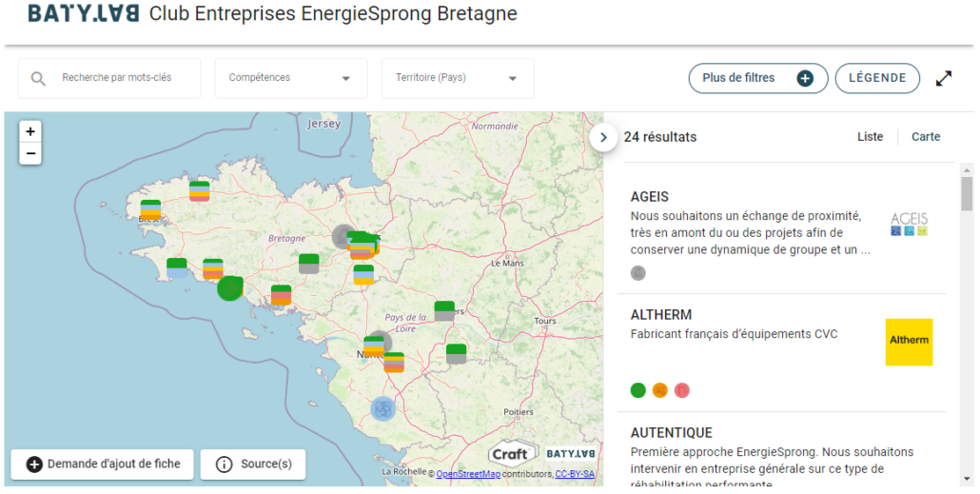The image size is (980, 494).
Task: Click the Craft logo on map
Action: pos(512,453)
